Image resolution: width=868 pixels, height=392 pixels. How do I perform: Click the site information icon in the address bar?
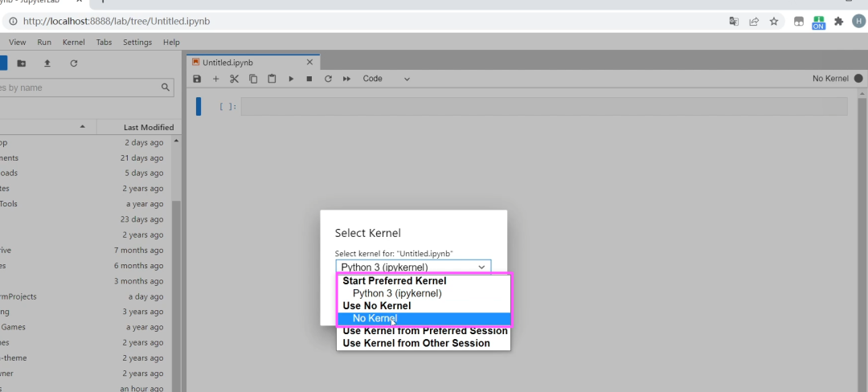click(x=13, y=22)
